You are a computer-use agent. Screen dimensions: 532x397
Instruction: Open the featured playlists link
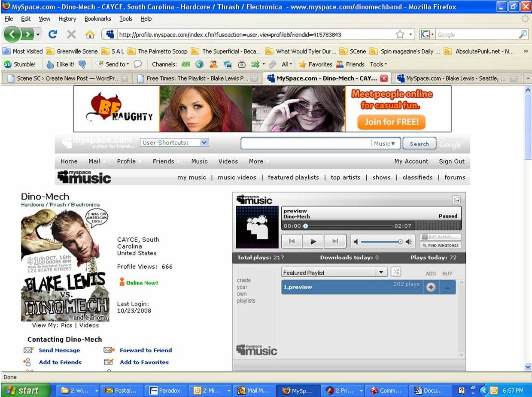click(293, 177)
